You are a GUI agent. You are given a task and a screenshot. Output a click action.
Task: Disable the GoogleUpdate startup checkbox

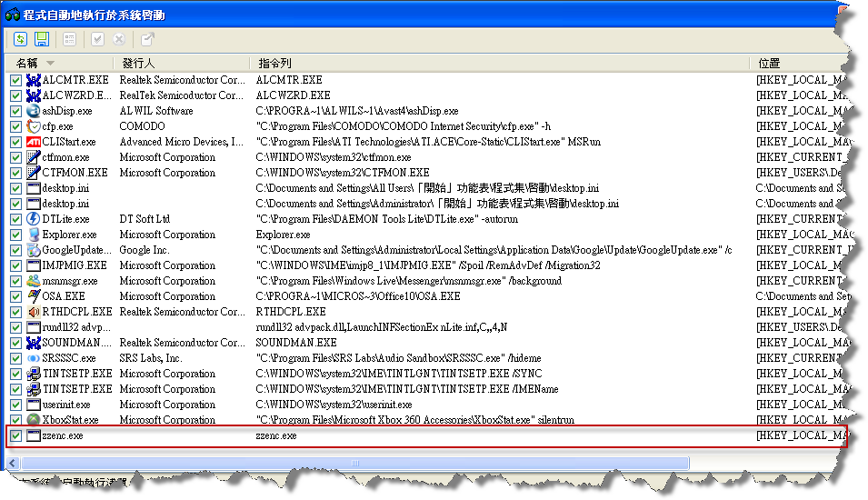click(15, 250)
